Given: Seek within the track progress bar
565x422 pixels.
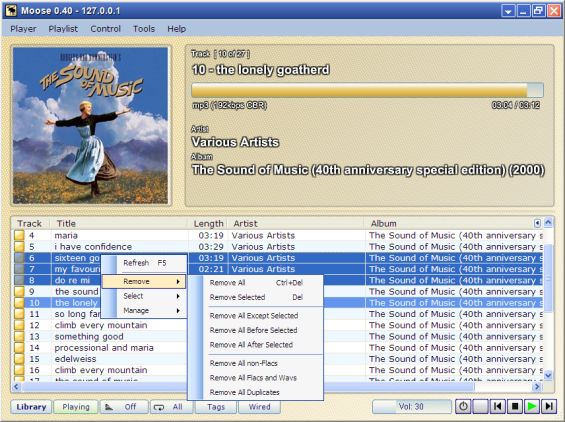Looking at the screenshot, I should pyautogui.click(x=367, y=90).
